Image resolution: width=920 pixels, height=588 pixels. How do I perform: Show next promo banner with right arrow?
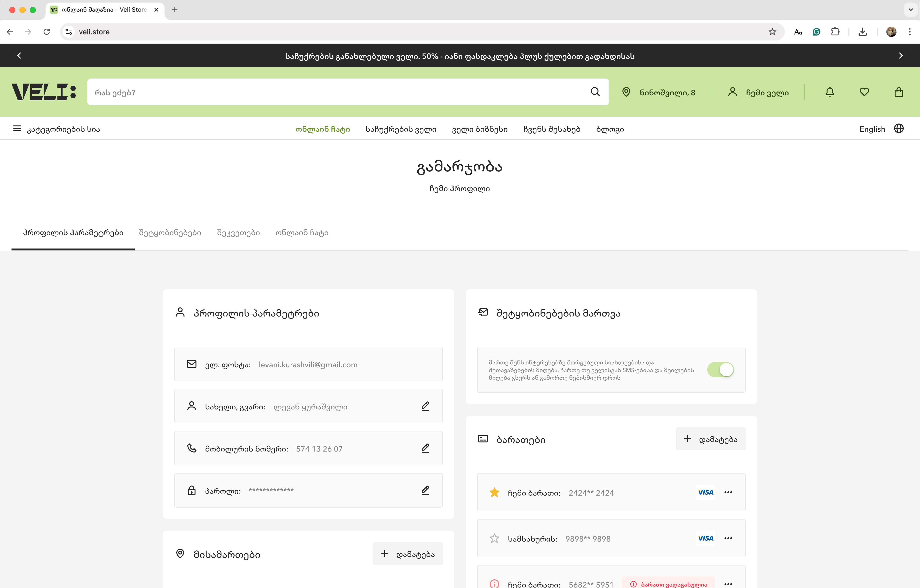click(901, 56)
